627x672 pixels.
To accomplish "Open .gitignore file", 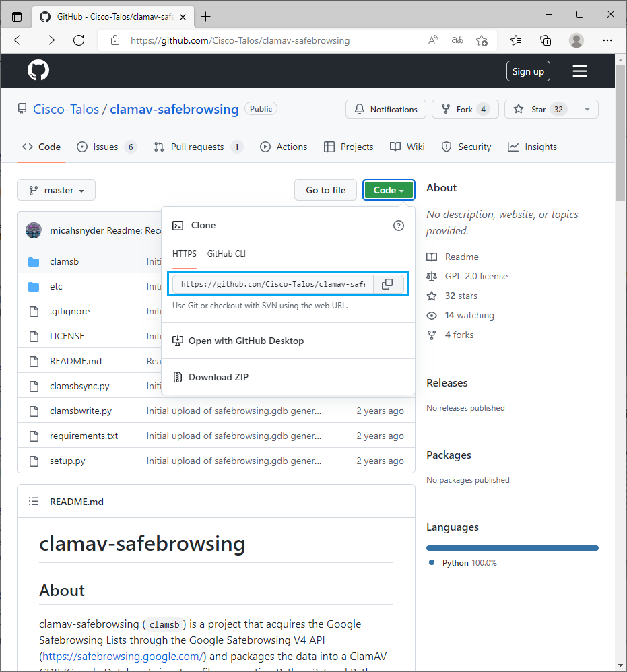I will pyautogui.click(x=70, y=312).
